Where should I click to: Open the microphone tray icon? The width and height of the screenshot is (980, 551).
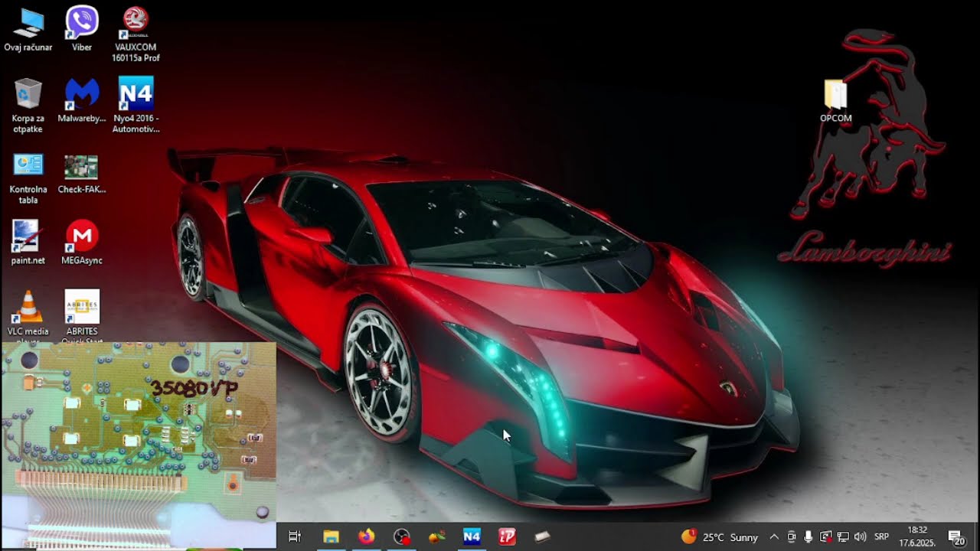tap(808, 537)
